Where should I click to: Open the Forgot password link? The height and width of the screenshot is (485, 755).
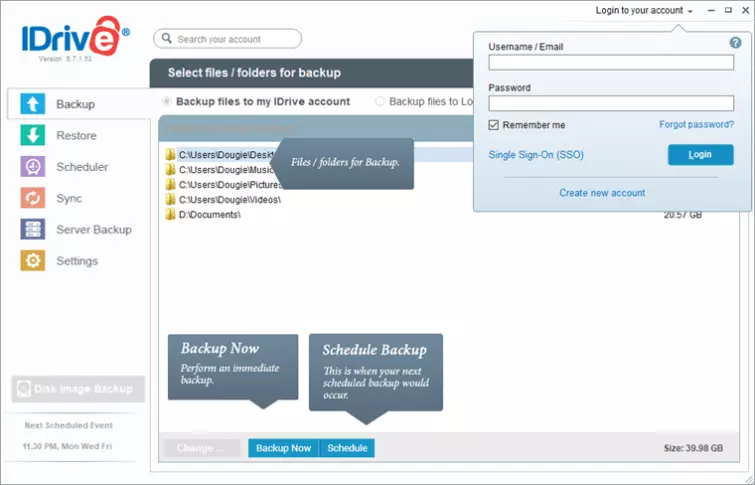point(696,125)
